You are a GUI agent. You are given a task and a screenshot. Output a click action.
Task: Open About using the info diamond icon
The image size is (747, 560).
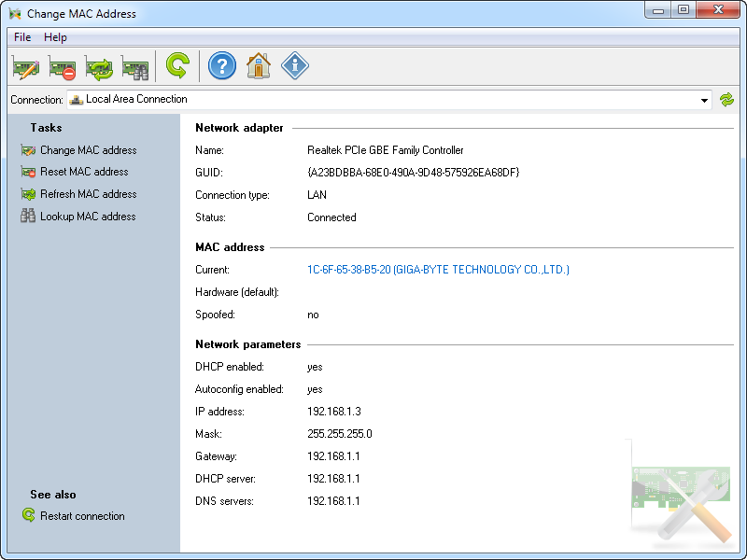point(294,66)
